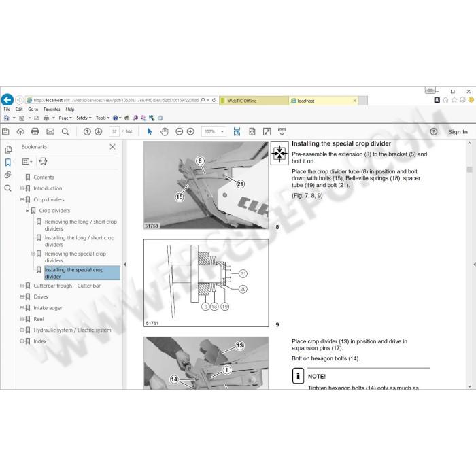
Task: Select Installing the special crop divider bookmark
Action: [x=82, y=273]
